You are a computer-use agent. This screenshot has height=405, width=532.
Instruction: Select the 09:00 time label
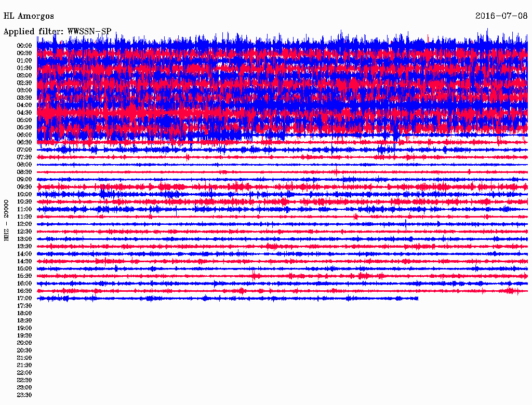pos(24,180)
